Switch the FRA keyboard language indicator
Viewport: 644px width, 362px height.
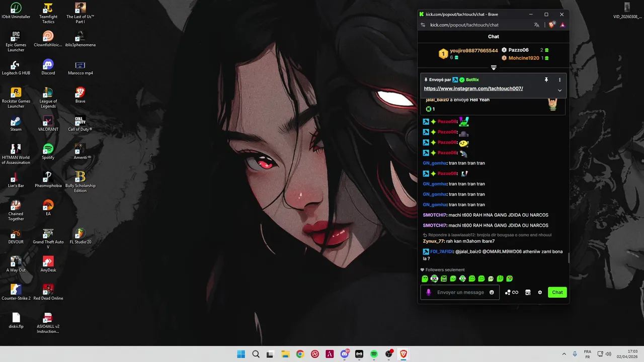[x=588, y=354]
